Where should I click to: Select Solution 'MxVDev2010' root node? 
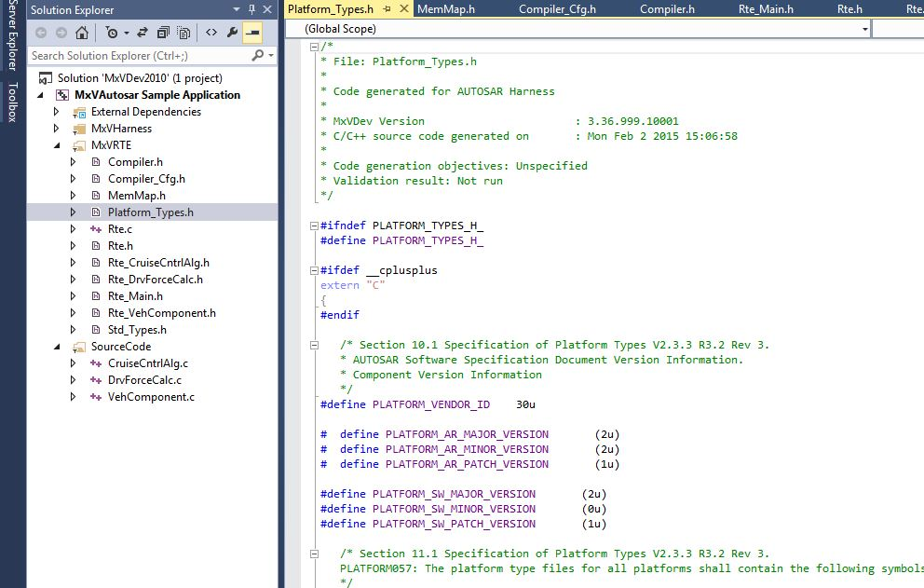140,78
